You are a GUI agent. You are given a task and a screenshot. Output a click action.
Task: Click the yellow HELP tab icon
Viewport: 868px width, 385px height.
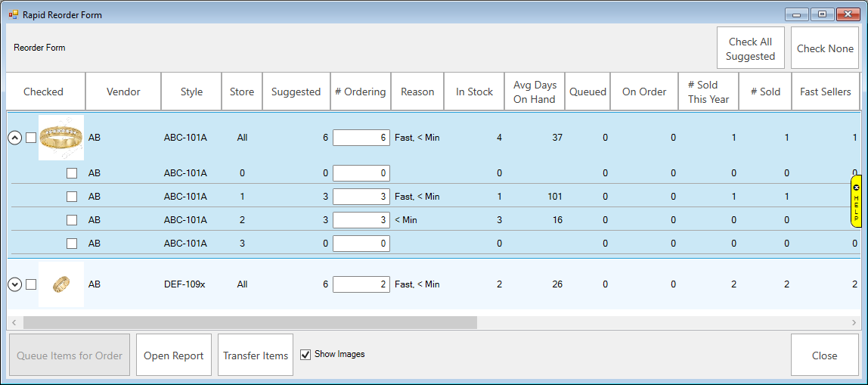[856, 201]
